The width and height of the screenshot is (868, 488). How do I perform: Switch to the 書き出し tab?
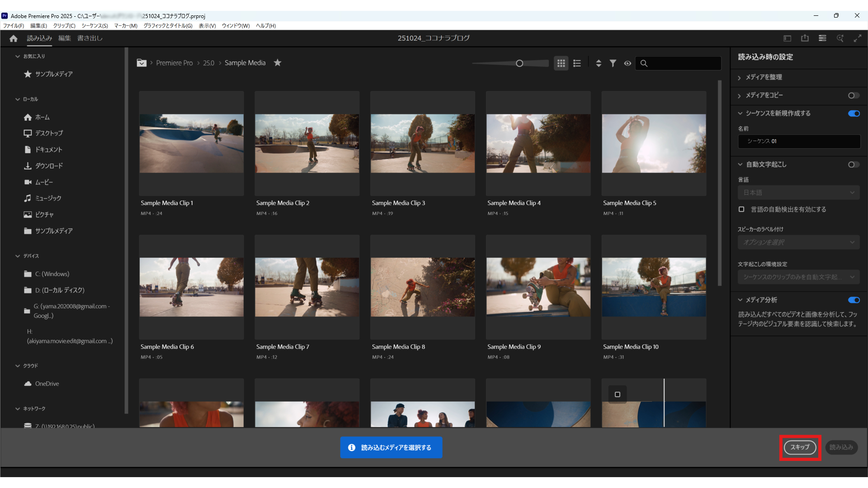(x=90, y=38)
